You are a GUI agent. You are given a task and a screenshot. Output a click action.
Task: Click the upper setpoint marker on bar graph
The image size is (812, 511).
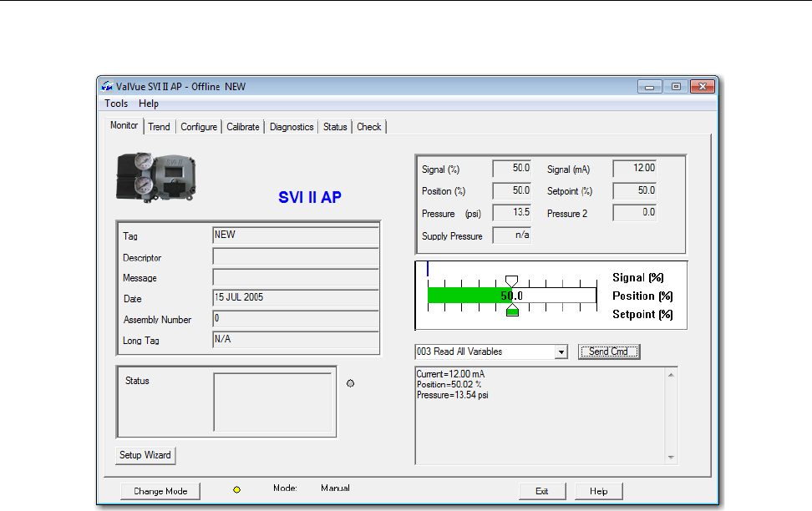coord(512,281)
